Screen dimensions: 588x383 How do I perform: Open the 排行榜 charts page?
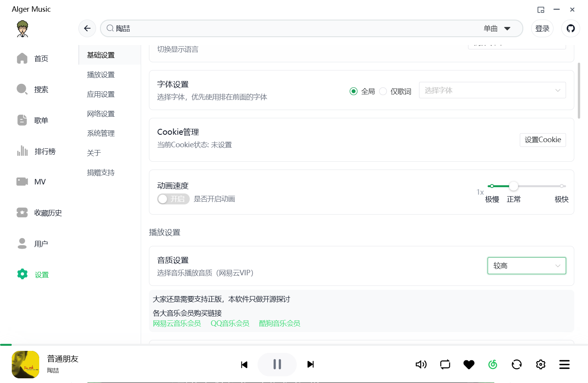pos(36,152)
